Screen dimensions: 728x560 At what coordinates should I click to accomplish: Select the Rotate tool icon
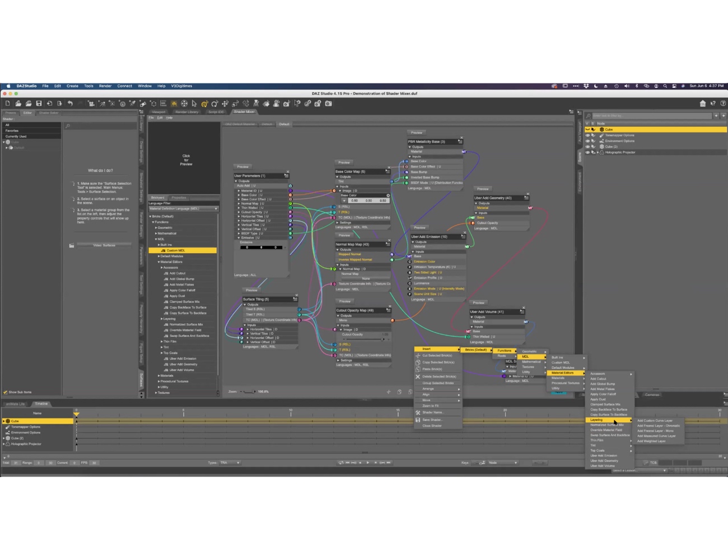pyautogui.click(x=214, y=104)
